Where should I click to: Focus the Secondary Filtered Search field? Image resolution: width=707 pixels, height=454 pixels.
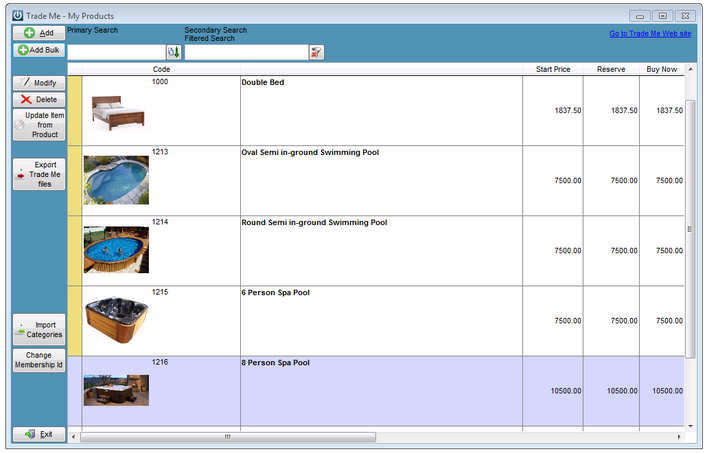246,52
